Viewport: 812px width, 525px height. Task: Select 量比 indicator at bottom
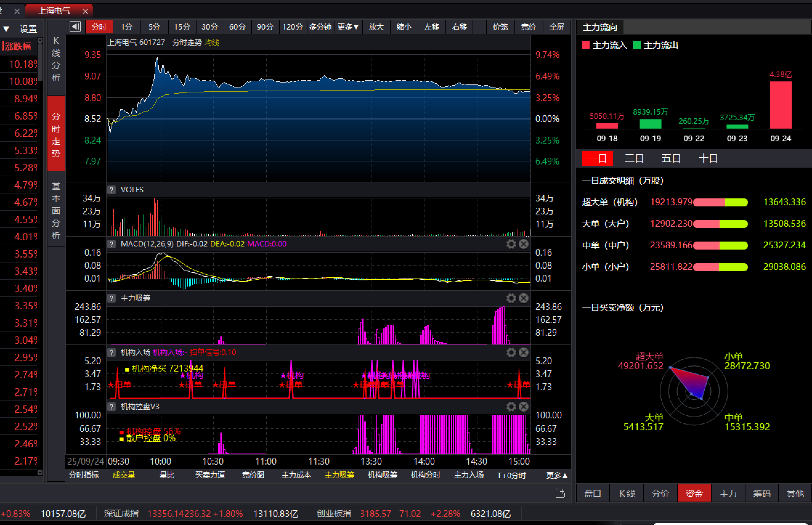click(x=167, y=475)
